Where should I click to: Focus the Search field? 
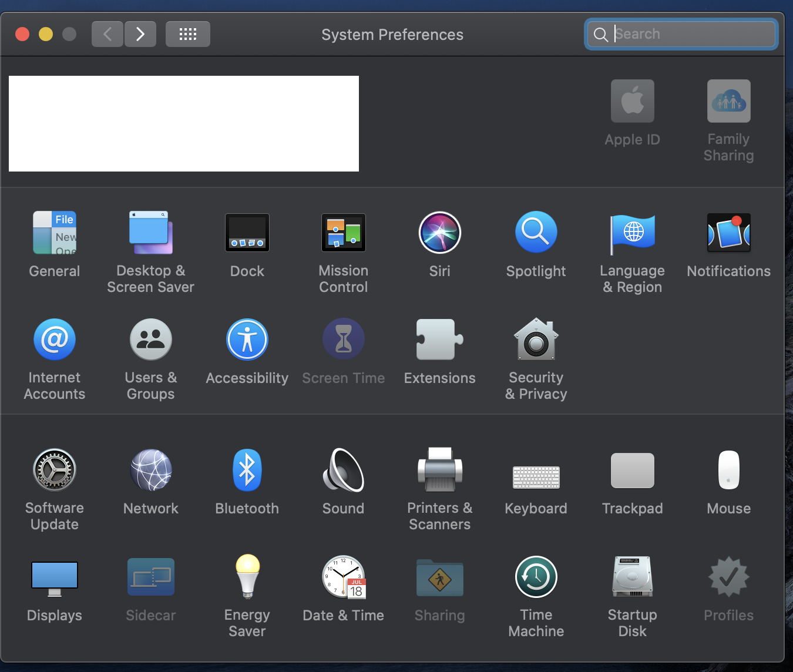pyautogui.click(x=681, y=34)
